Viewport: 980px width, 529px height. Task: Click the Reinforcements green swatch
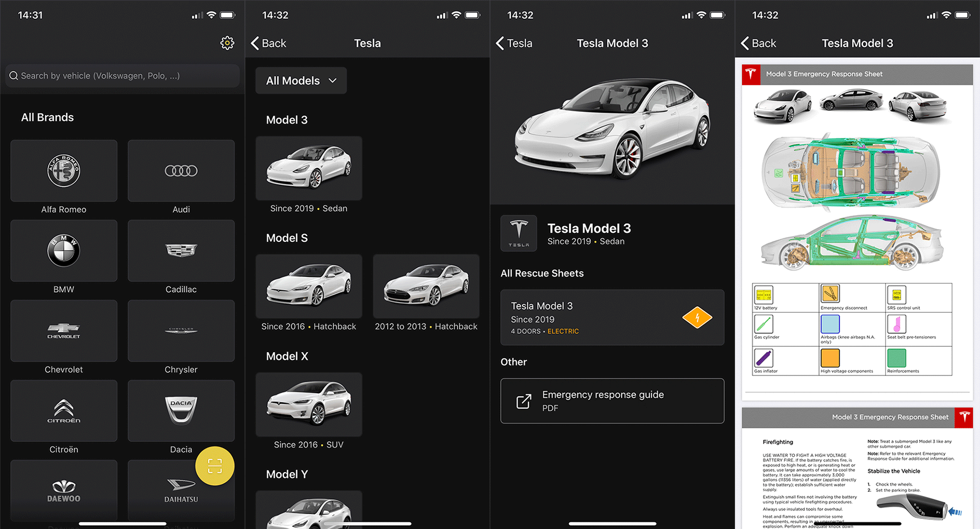pos(896,358)
